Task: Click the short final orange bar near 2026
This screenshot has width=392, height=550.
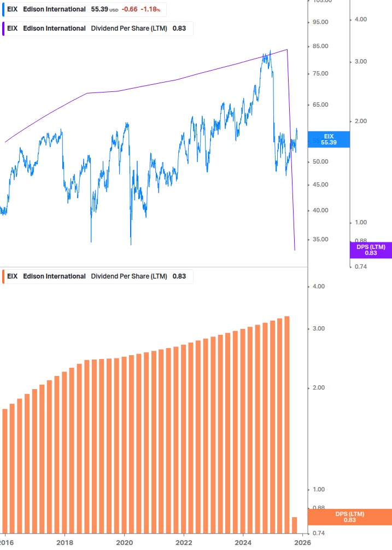Action: [294, 525]
